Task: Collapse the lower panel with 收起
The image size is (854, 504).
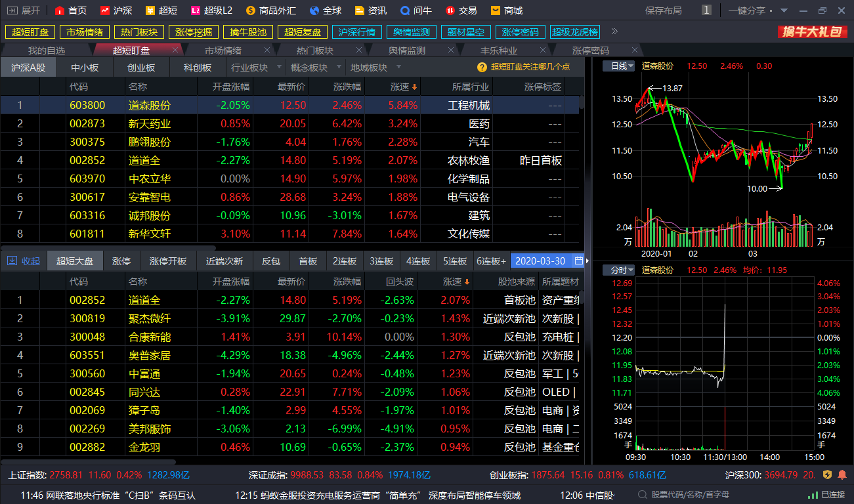Action: pos(24,261)
